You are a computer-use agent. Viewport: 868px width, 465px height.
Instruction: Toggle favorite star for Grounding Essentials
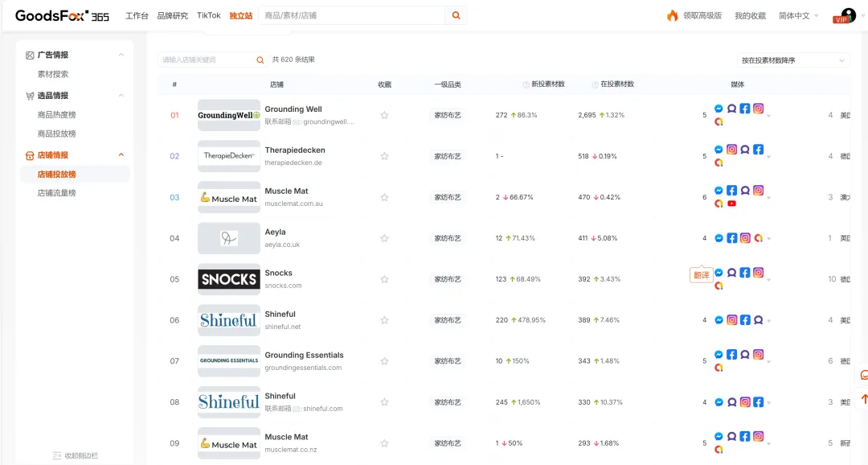point(384,361)
